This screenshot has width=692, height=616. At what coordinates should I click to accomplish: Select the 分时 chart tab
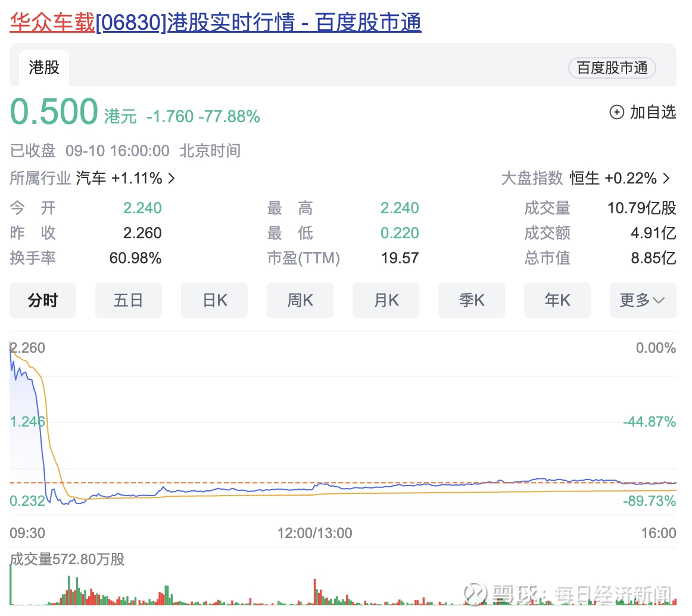43,300
